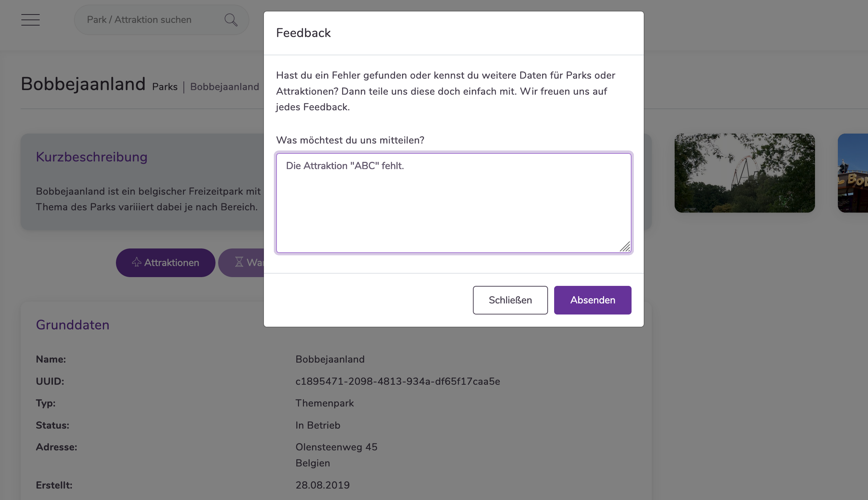
Task: Click the magnifier search icon
Action: 231,20
